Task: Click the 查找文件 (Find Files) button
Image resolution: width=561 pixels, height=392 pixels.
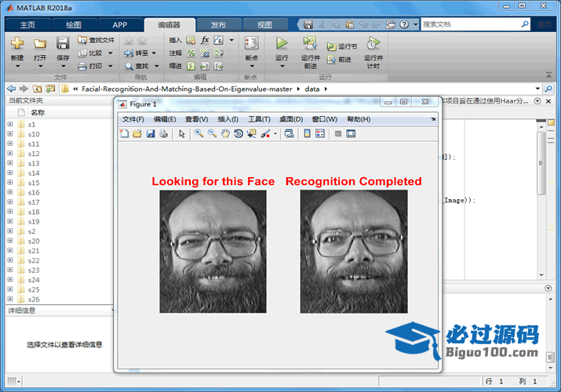Action: (x=96, y=40)
